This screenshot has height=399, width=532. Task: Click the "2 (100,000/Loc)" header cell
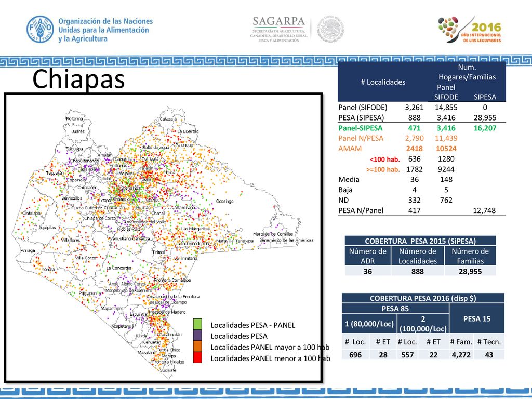[423, 324]
